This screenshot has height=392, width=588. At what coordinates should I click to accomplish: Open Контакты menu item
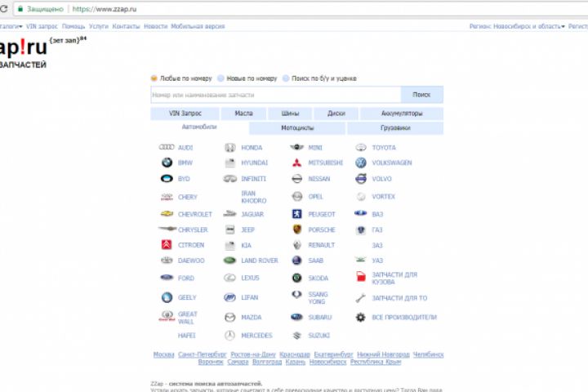126,26
